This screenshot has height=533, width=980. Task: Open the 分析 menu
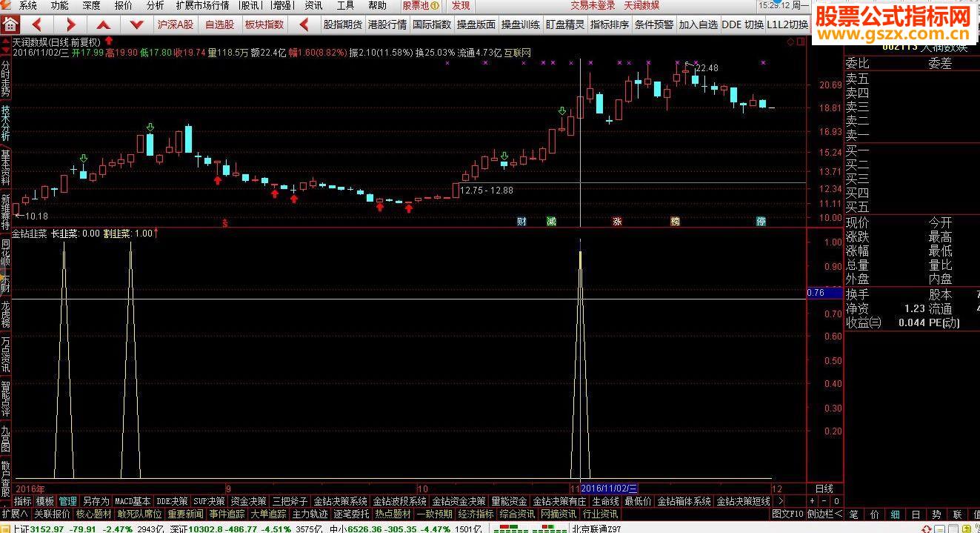coord(155,5)
